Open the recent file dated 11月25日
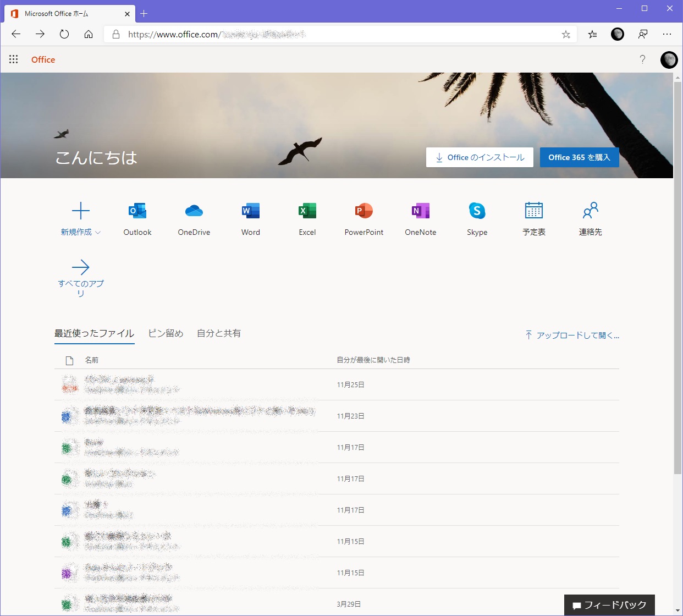This screenshot has width=683, height=616. click(337, 384)
